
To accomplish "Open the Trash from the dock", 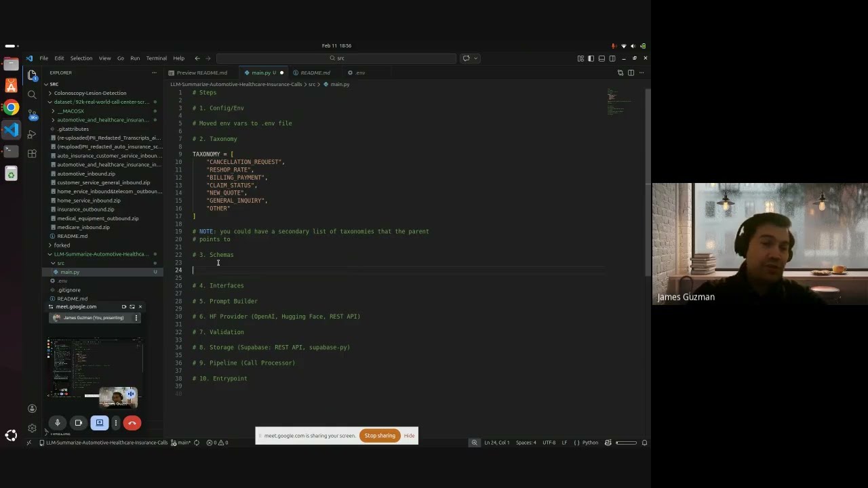I will 11,174.
